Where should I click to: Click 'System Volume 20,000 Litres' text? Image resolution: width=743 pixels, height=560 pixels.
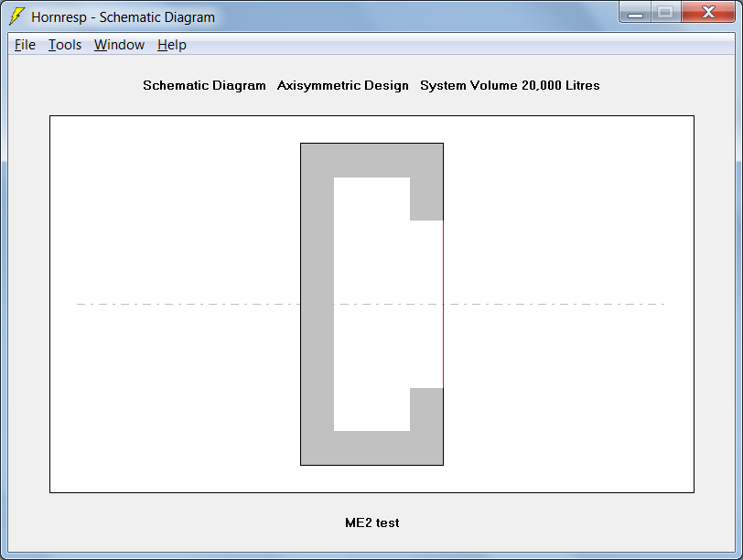coord(510,85)
